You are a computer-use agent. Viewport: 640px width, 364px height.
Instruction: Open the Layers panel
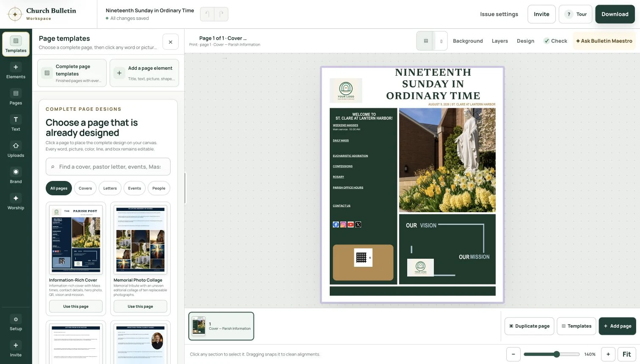pos(500,41)
